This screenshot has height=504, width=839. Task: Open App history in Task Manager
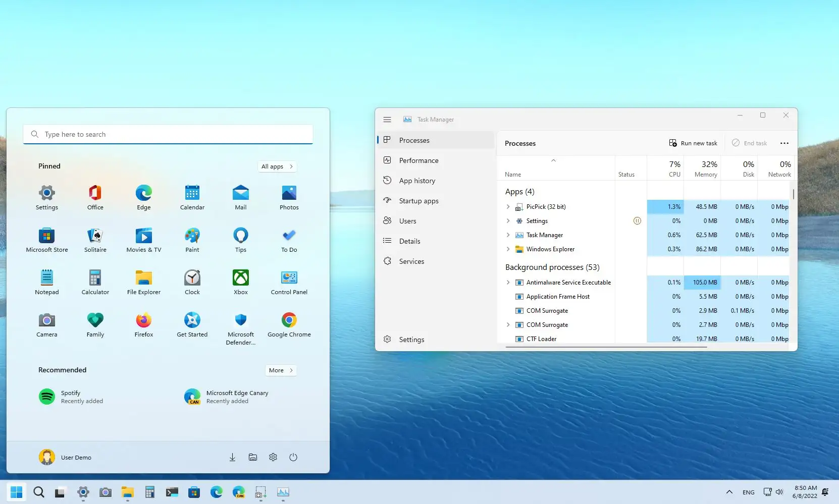pos(417,180)
